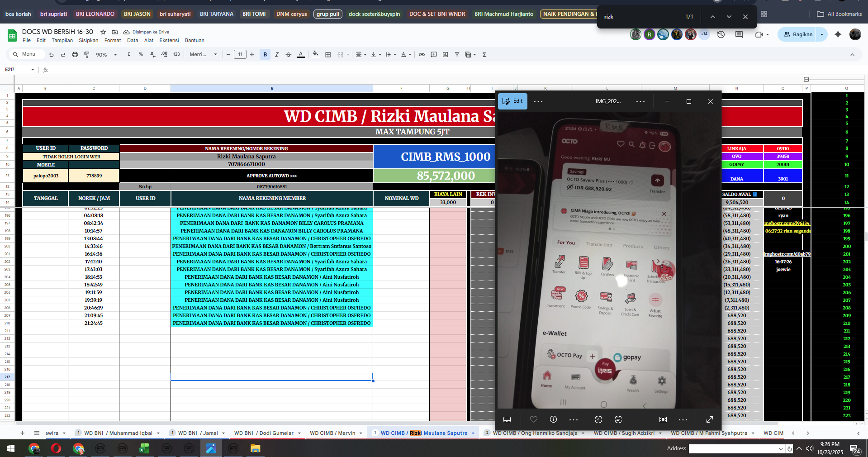Screen dimensions: 868x457
Task: Click the font size field showing 11
Action: [240, 54]
